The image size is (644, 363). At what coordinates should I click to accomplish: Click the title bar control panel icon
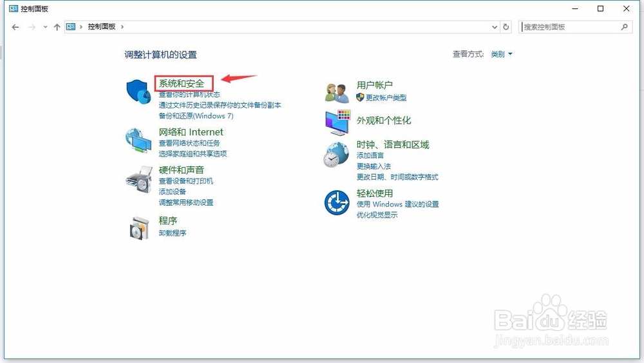pos(13,8)
